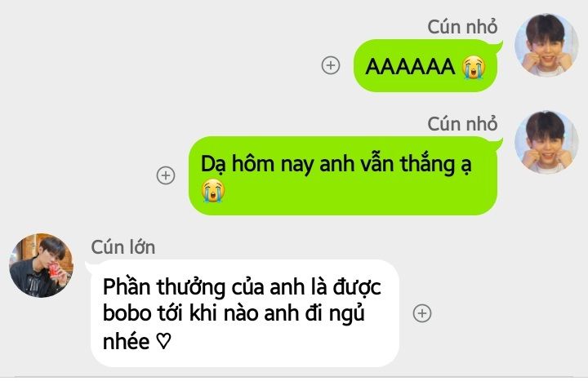This screenshot has height=381, width=588.
Task: Open Cún nhỏ's avatar beside 'Dạ hôm nay' message
Action: [546, 142]
